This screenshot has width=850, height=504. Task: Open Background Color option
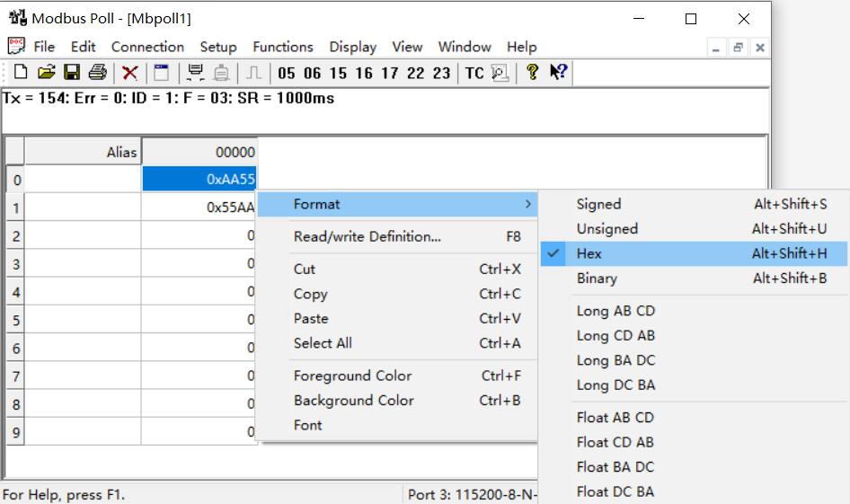click(397, 401)
